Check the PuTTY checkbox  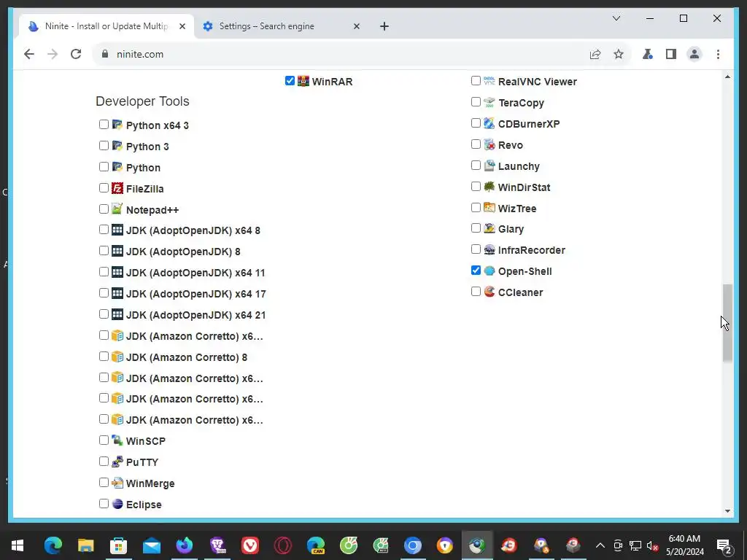click(104, 461)
